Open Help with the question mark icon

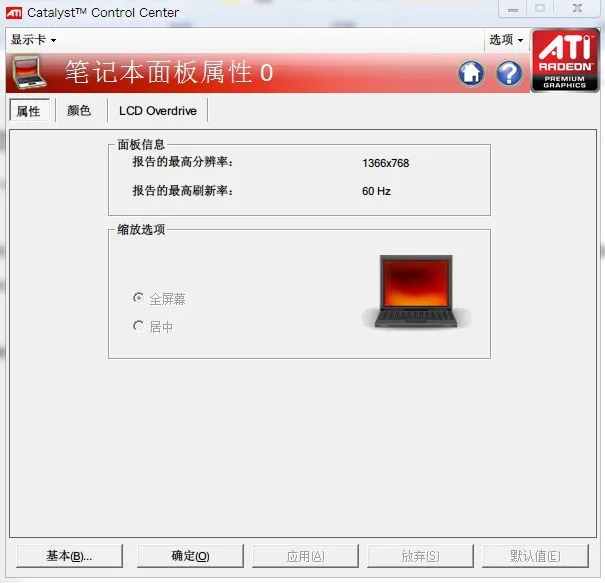509,73
